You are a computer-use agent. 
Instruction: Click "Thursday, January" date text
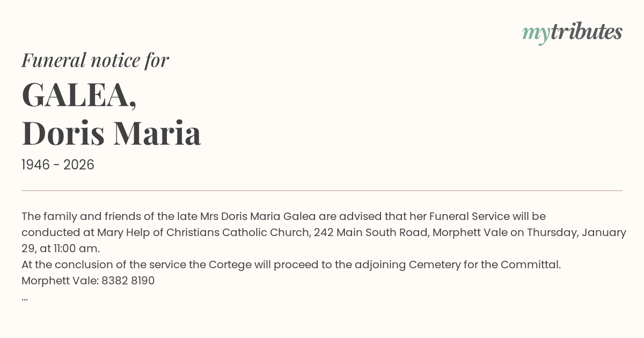click(576, 233)
